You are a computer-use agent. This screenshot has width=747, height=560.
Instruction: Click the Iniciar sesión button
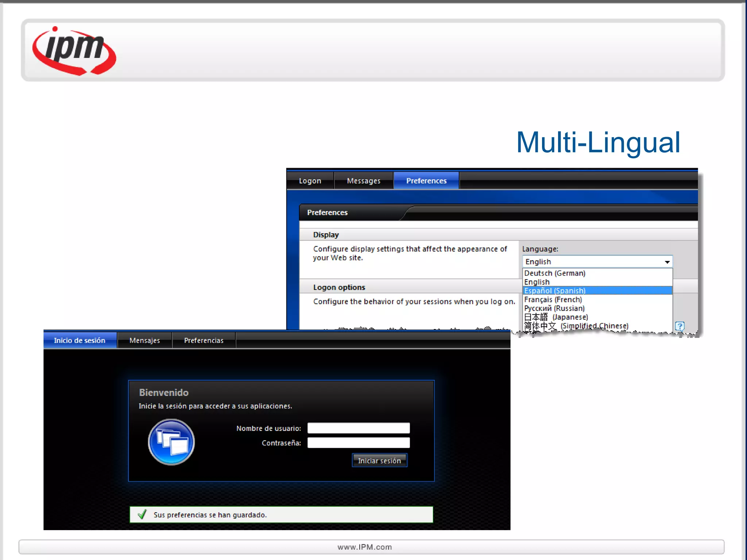(x=379, y=460)
